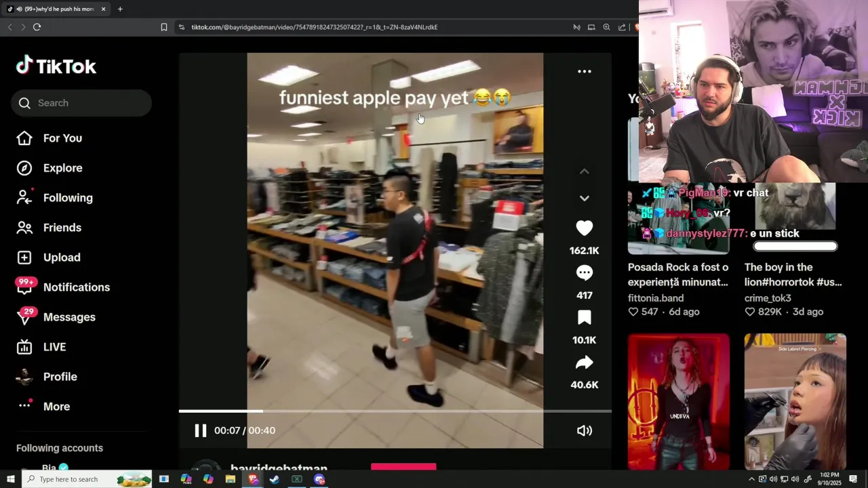The width and height of the screenshot is (868, 488).
Task: Like the video with the heart
Action: tap(584, 228)
